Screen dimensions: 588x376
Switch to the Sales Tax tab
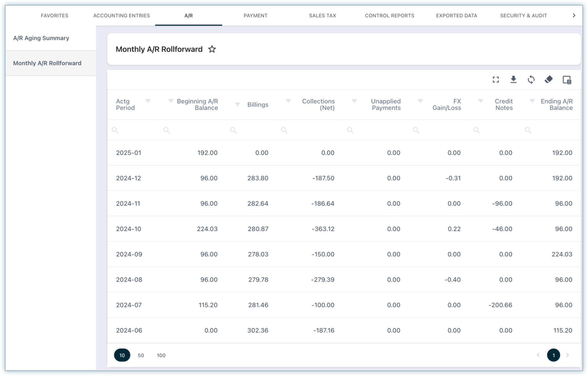(x=322, y=15)
